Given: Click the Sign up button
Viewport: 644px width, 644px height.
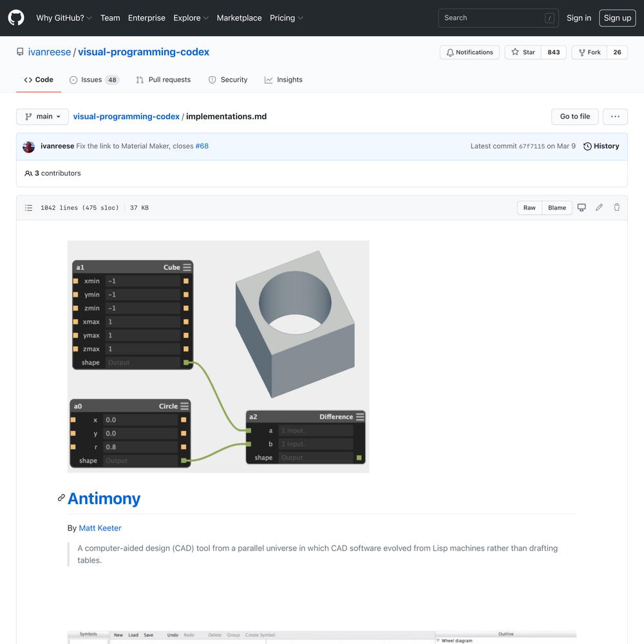Looking at the screenshot, I should 618,18.
